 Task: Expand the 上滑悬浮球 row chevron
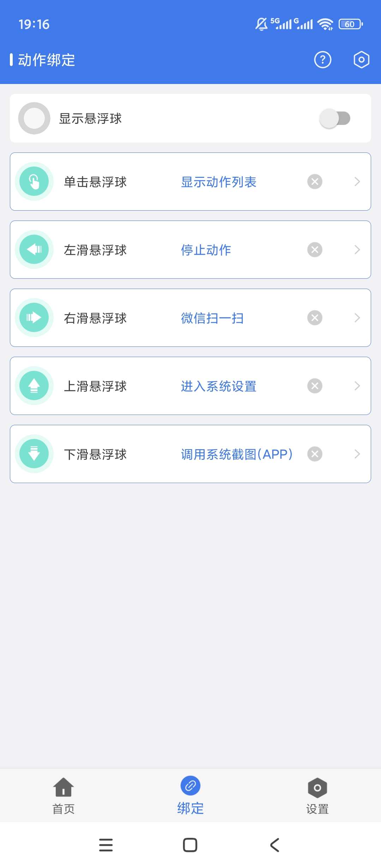(357, 386)
